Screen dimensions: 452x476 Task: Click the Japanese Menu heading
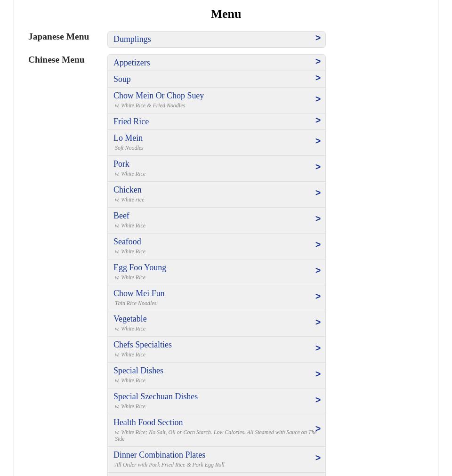(x=58, y=37)
